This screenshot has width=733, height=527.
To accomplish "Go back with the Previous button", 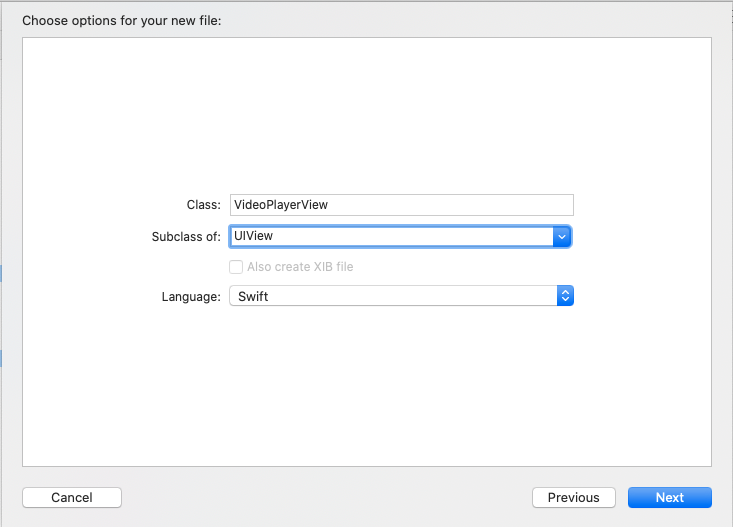I will point(574,497).
